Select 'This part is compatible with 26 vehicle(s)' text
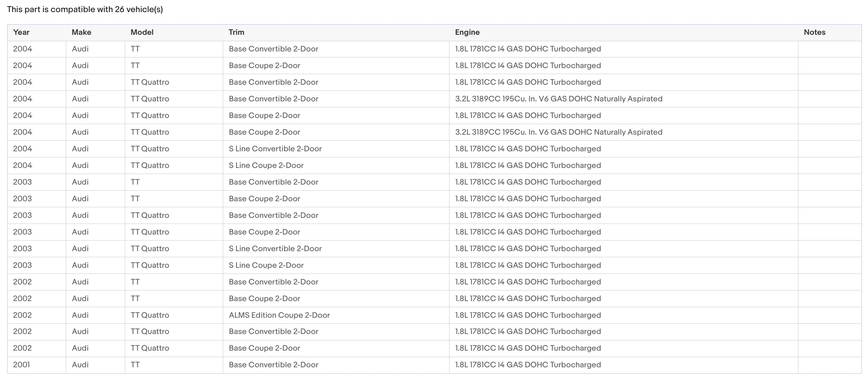This screenshot has width=868, height=376. [x=85, y=9]
